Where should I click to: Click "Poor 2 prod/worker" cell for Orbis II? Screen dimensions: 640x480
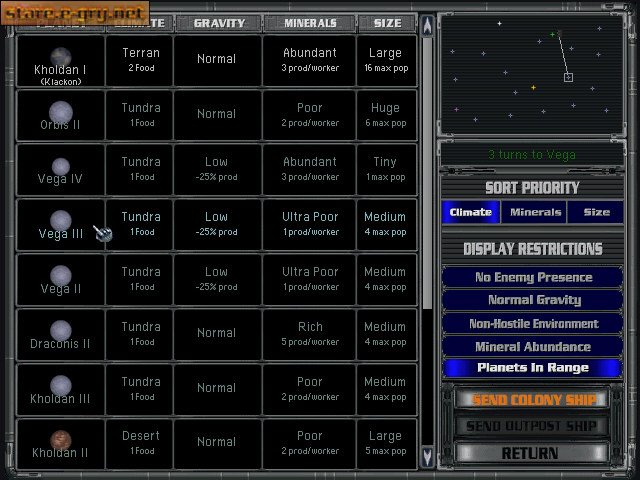[309, 116]
